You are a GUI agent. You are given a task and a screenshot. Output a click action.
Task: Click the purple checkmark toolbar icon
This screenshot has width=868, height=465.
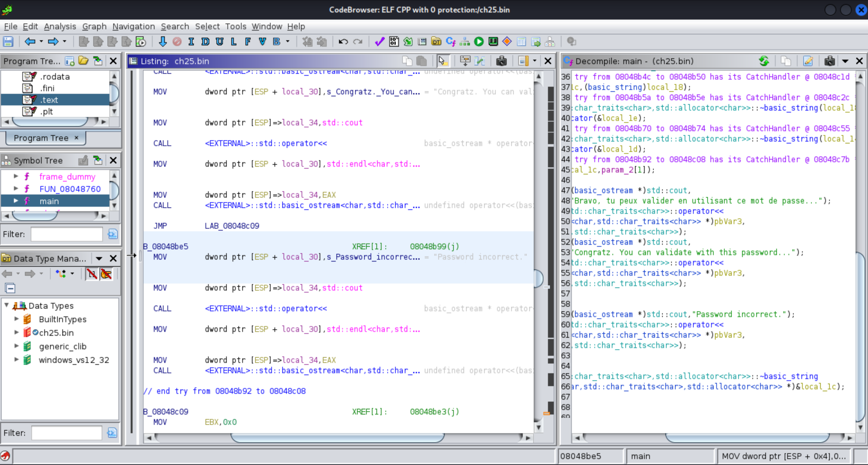[x=379, y=42]
